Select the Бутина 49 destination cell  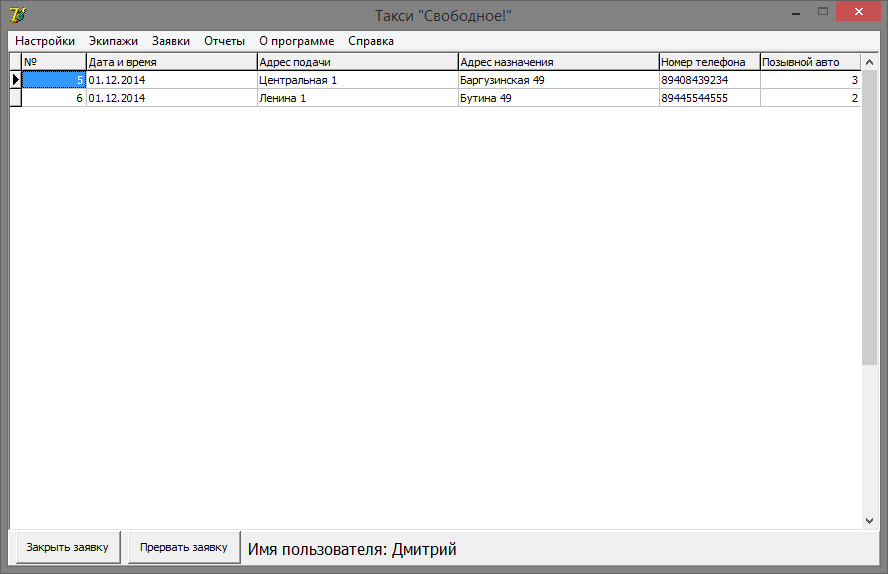tap(558, 98)
